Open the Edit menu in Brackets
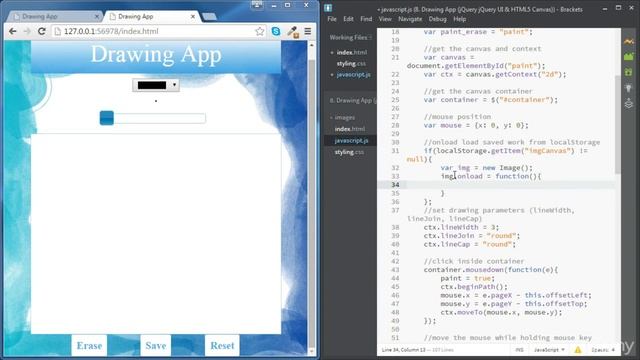The height and width of the screenshot is (360, 640). pyautogui.click(x=348, y=19)
